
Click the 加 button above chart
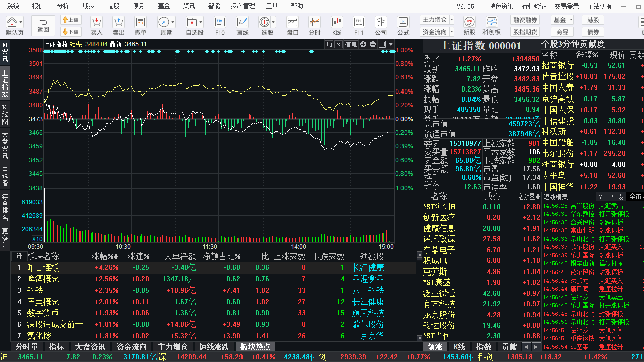pyautogui.click(x=329, y=44)
